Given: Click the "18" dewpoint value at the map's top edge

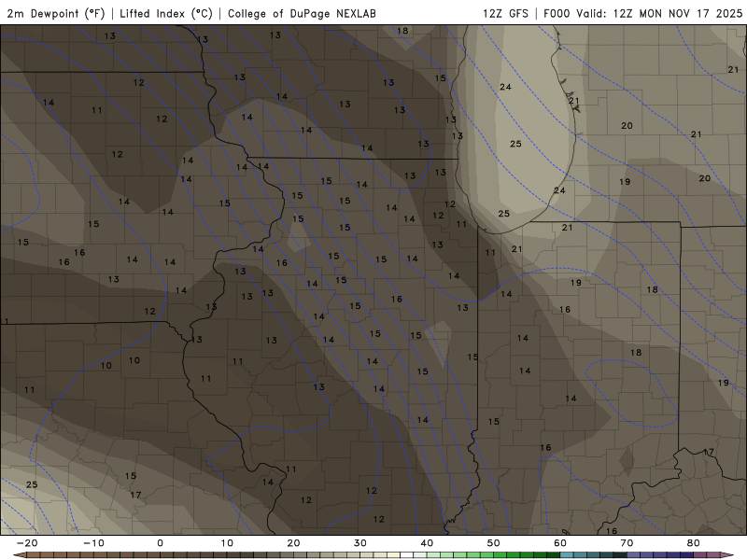Looking at the screenshot, I should click(402, 31).
